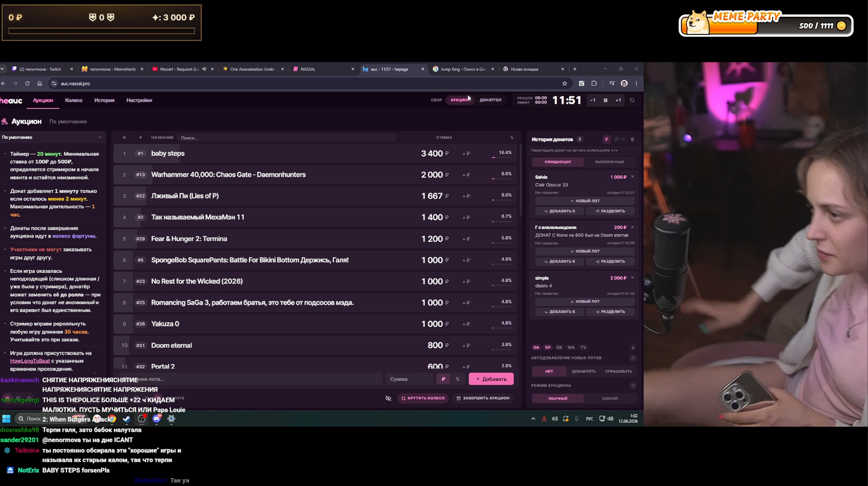Show ВЫПОЛНЕННЫЕ donations tab
This screenshot has width=868, height=486.
point(610,162)
